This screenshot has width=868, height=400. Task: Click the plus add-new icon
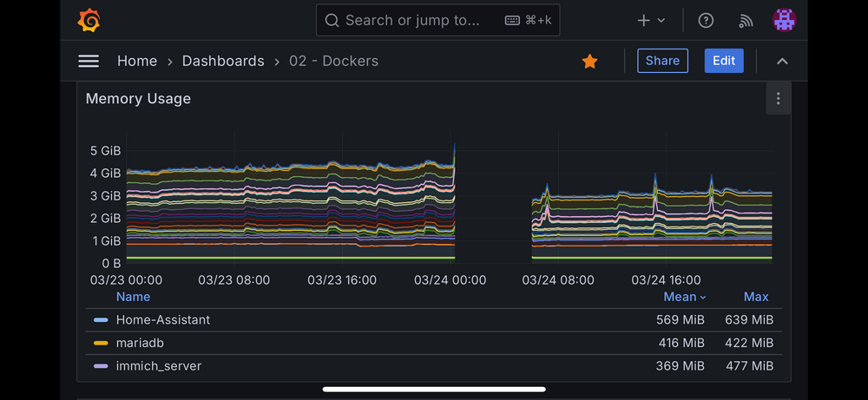tap(644, 21)
